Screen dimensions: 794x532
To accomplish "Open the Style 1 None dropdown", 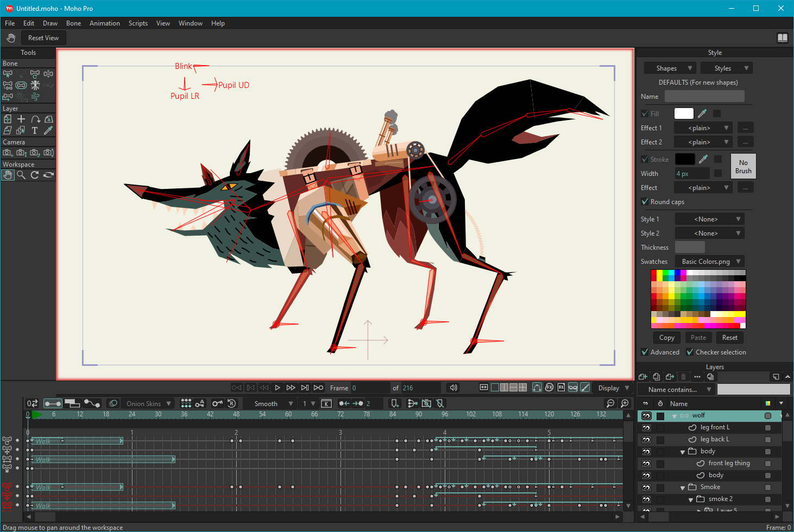I will 709,219.
